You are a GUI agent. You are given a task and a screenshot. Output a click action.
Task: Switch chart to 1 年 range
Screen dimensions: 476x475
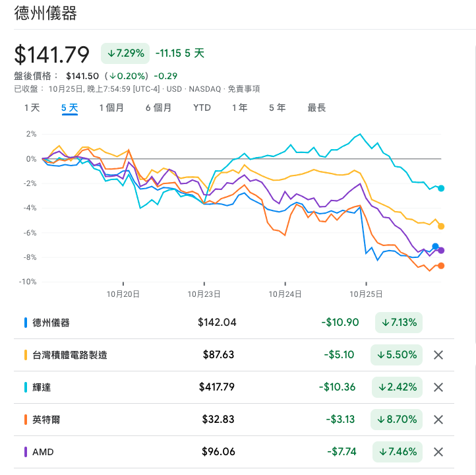click(x=240, y=108)
